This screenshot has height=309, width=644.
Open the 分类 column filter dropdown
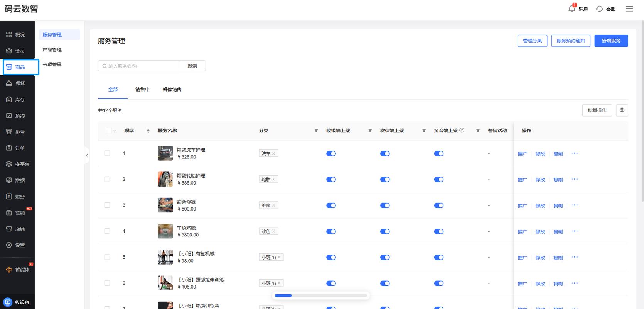pyautogui.click(x=316, y=131)
